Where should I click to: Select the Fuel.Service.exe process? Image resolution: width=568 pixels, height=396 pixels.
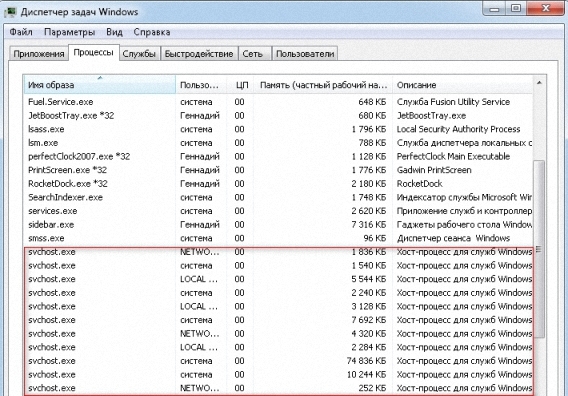pyautogui.click(x=278, y=102)
